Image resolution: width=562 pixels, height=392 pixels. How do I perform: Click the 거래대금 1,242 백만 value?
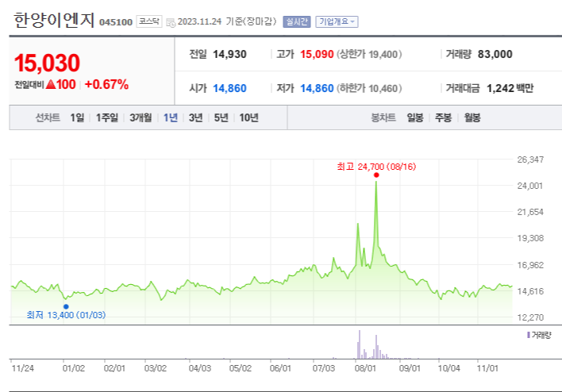click(x=510, y=88)
